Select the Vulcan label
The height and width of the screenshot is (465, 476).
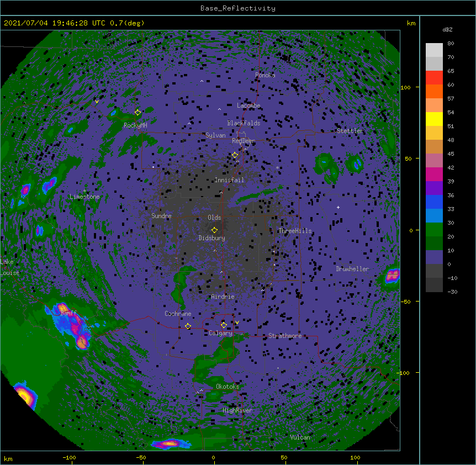pos(300,437)
